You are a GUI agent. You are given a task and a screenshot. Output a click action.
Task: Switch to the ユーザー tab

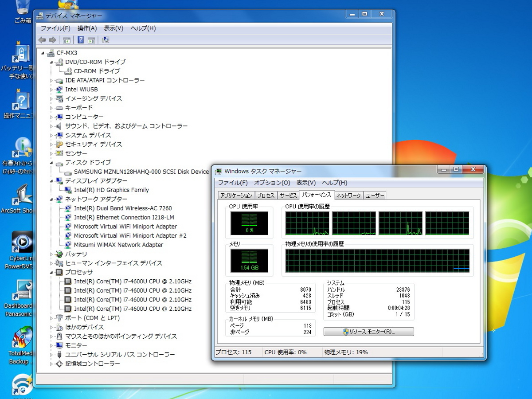pos(375,196)
